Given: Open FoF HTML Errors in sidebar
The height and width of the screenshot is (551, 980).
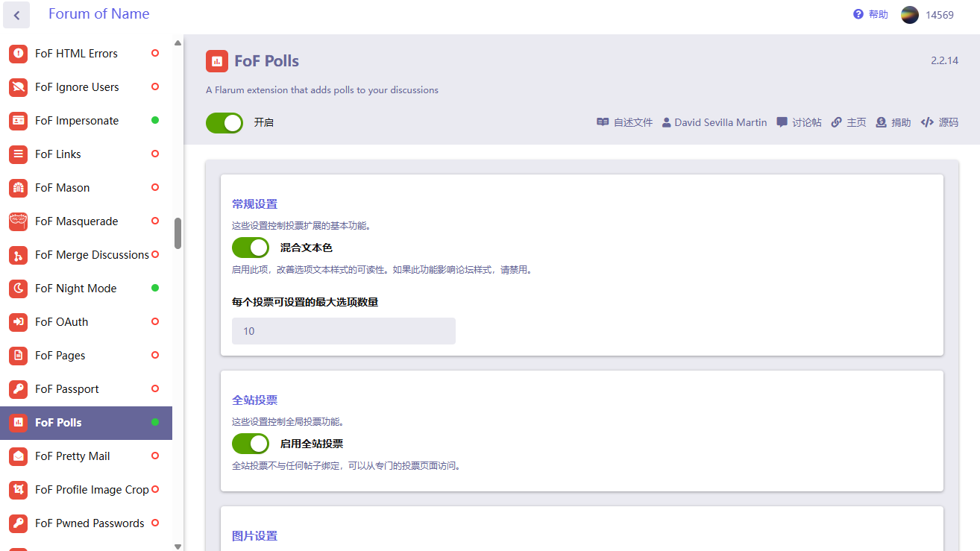Looking at the screenshot, I should coord(86,54).
